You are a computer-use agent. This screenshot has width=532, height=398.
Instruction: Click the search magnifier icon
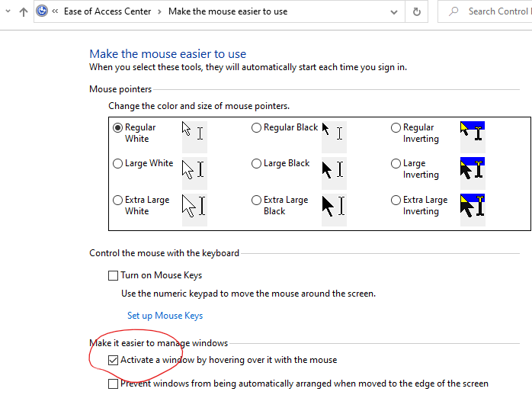pyautogui.click(x=454, y=11)
